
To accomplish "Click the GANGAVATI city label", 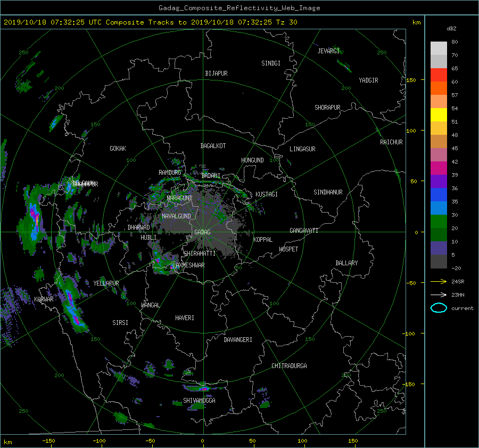I will pos(304,231).
